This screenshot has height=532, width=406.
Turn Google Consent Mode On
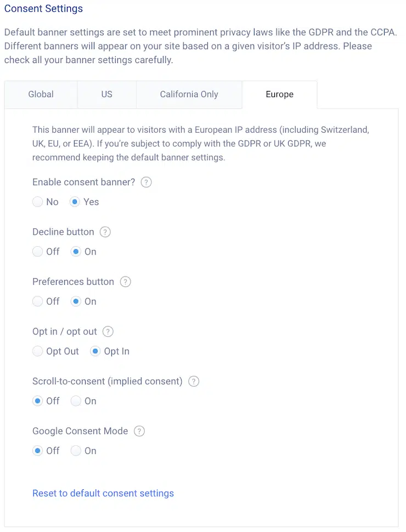point(76,450)
